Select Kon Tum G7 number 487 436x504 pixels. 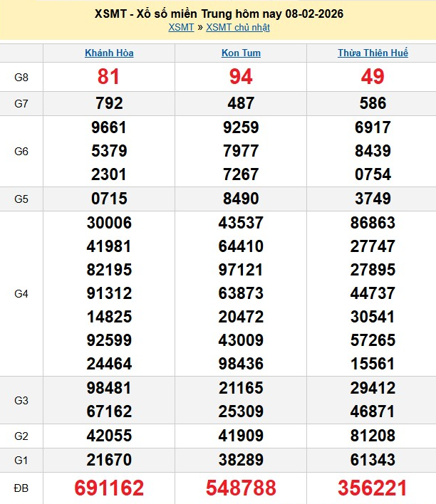pyautogui.click(x=241, y=103)
